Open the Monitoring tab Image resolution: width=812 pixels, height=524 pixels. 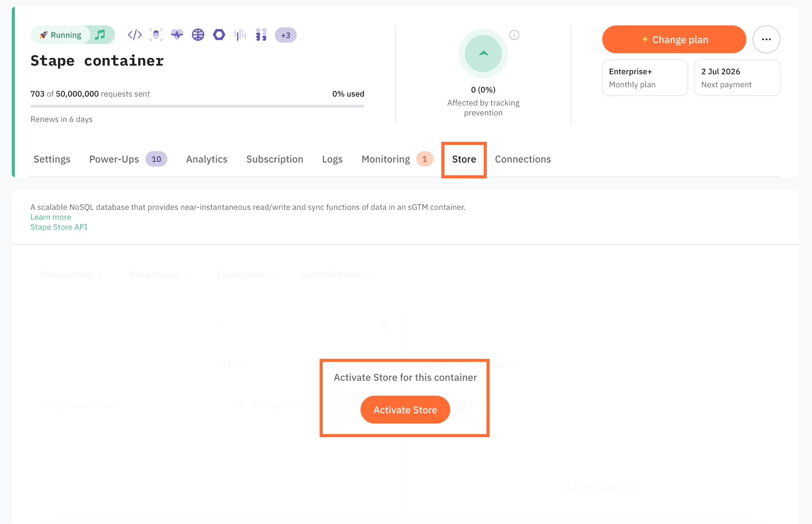coord(397,159)
